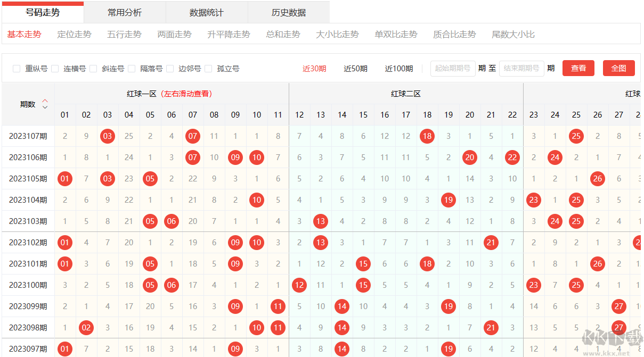
Task: Show the 近50期 results
Action: click(x=355, y=69)
